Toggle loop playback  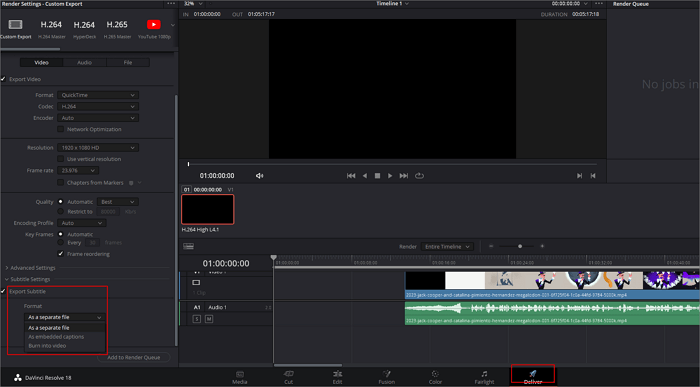pos(419,176)
